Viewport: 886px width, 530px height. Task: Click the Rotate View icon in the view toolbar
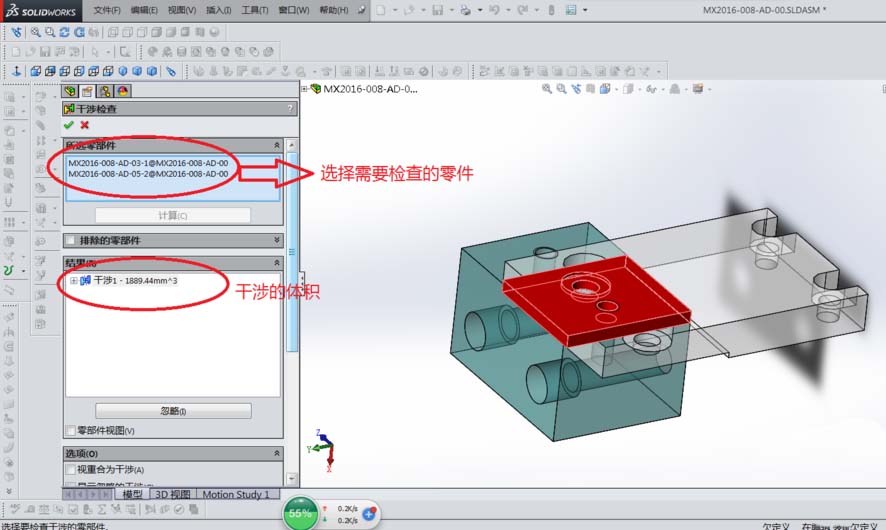[x=64, y=32]
